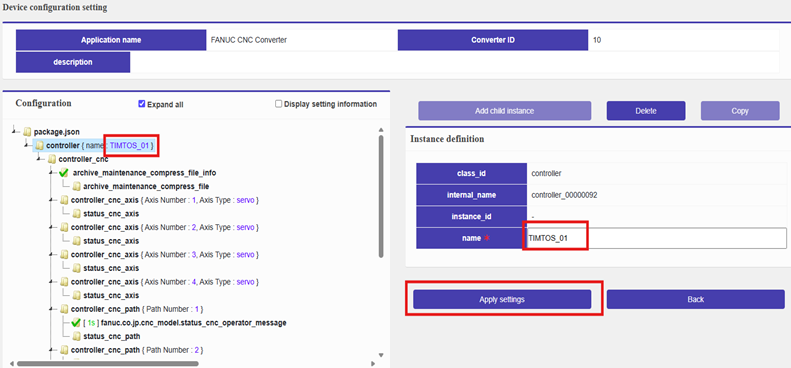Click the Add child instance button
The image size is (791, 368).
tap(504, 111)
